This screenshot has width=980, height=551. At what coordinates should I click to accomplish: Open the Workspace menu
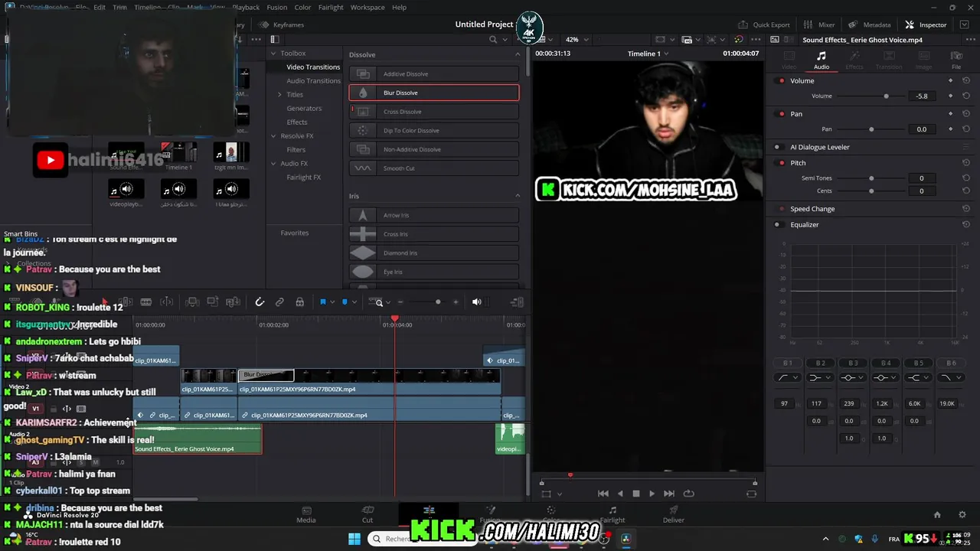367,7
